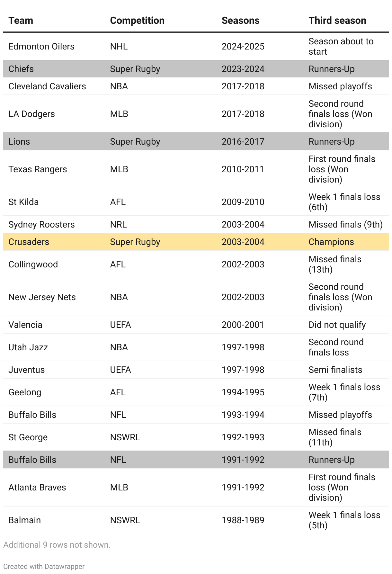Select the Texas Rangers team cell
392x574 pixels.
(38, 169)
